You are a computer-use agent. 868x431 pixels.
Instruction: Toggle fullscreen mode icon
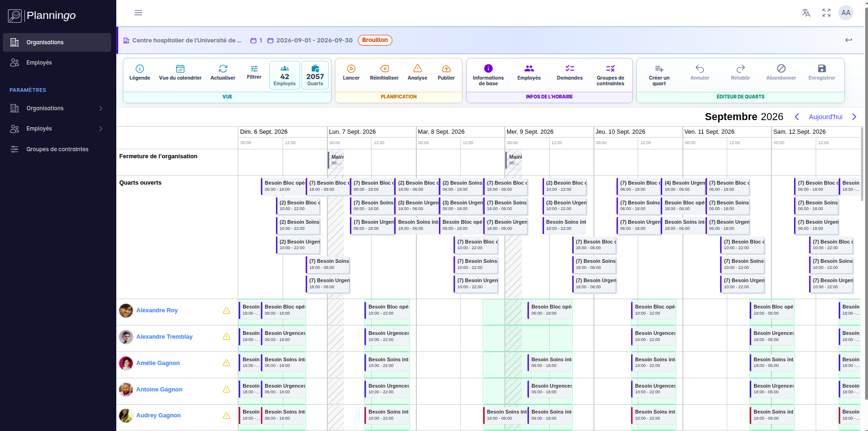tap(826, 13)
